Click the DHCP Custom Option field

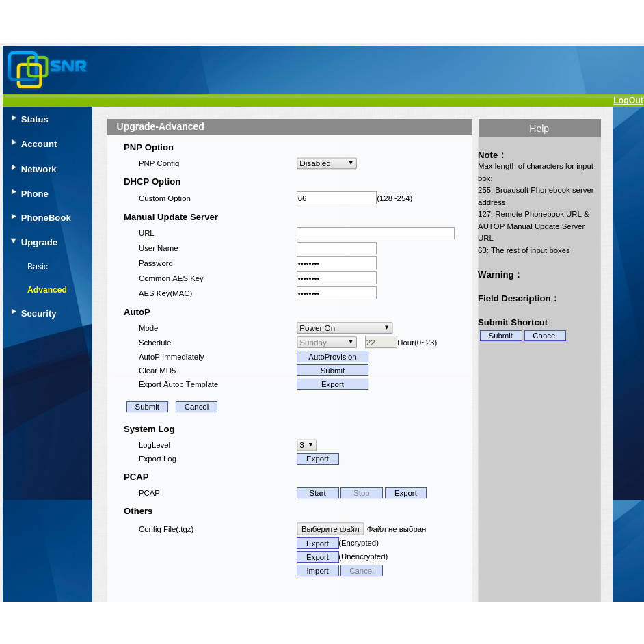[x=336, y=198]
